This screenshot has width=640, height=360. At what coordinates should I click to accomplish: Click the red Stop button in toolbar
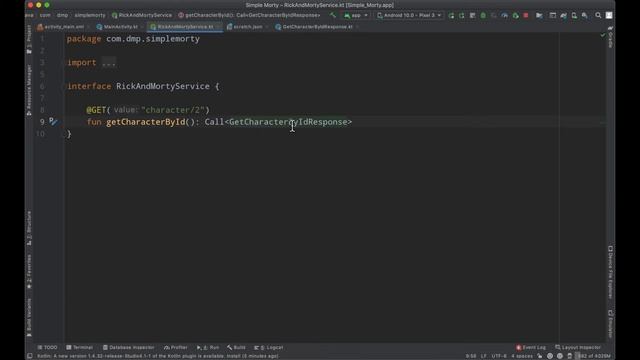coord(526,15)
